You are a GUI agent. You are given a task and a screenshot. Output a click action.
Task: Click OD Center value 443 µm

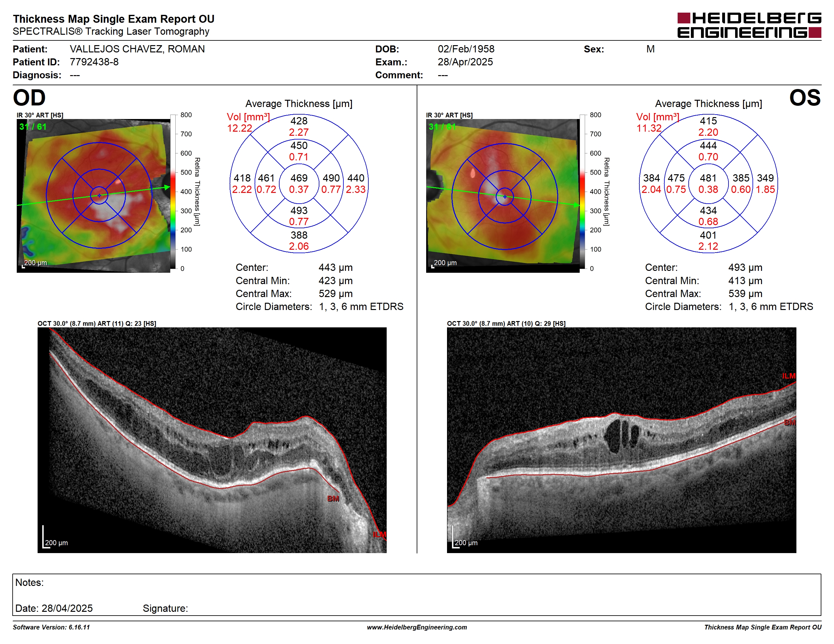point(336,267)
